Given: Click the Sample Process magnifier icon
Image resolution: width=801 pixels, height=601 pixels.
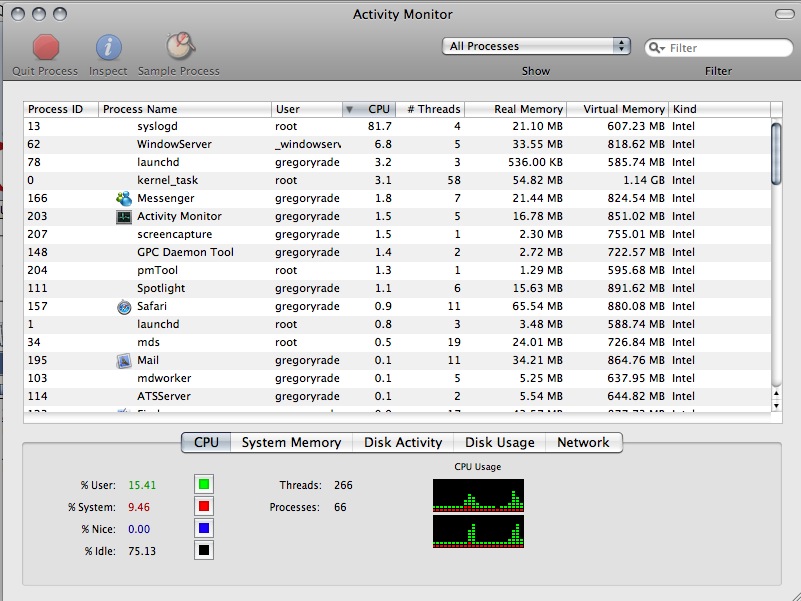Looking at the screenshot, I should (x=180, y=46).
